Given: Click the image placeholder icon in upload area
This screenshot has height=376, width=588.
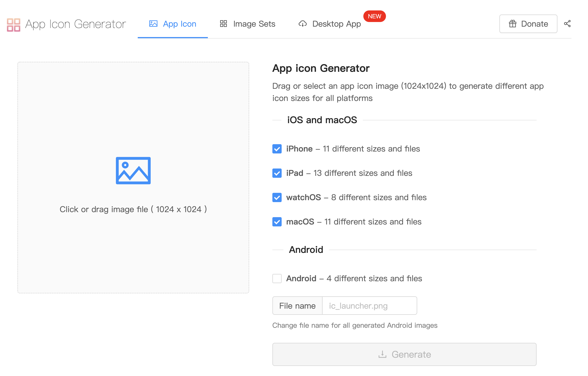Looking at the screenshot, I should 133,170.
